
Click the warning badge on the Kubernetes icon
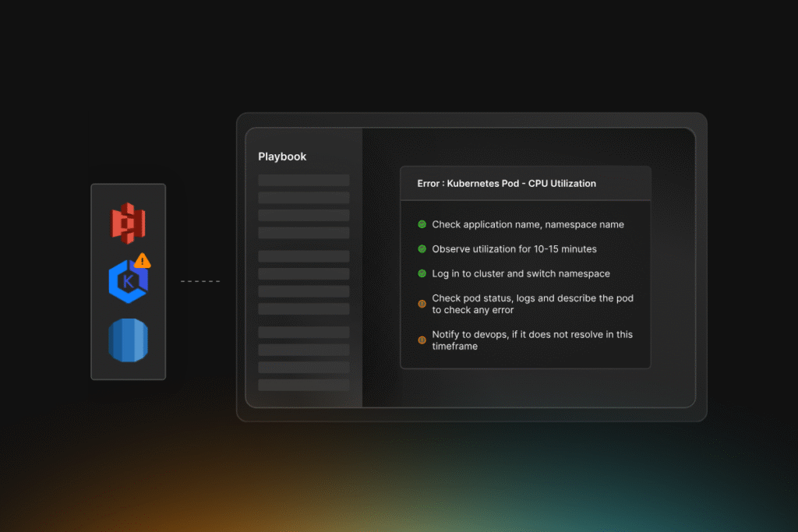pyautogui.click(x=143, y=262)
